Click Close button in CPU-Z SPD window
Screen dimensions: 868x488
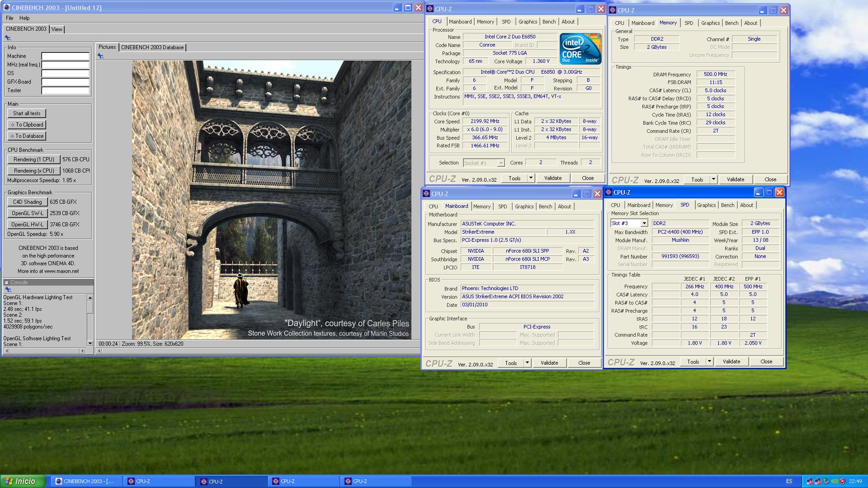coord(766,361)
